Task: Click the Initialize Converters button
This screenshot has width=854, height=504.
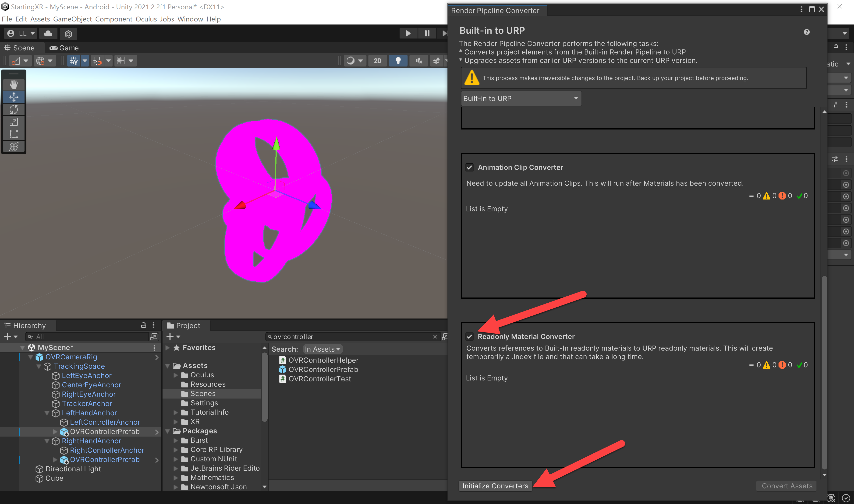Action: (495, 486)
